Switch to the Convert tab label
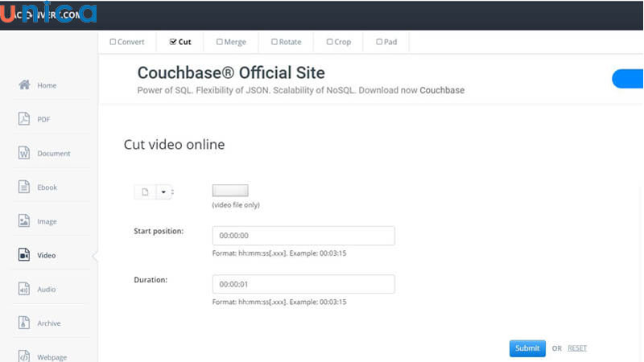 pyautogui.click(x=131, y=42)
